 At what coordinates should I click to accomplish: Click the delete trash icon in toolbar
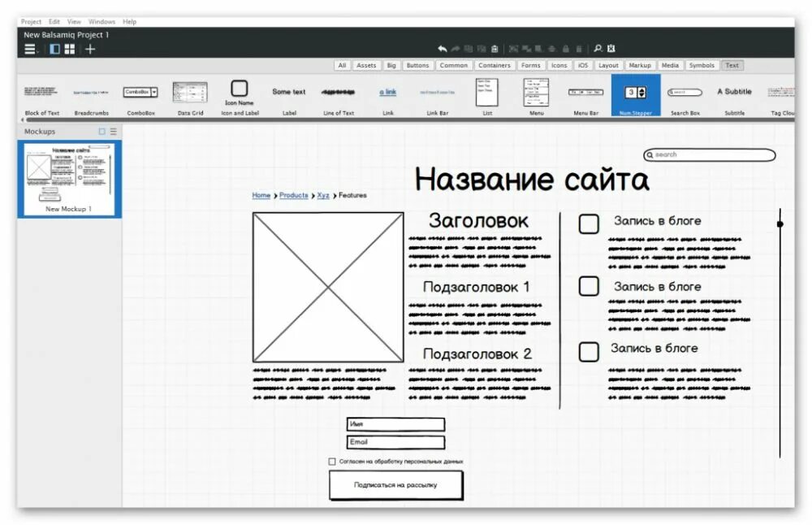pos(579,49)
